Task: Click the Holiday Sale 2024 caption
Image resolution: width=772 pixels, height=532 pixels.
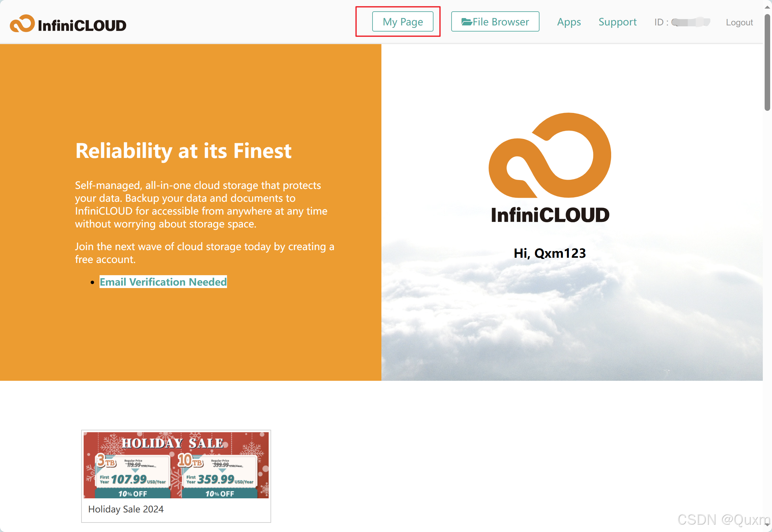Action: pyautogui.click(x=126, y=509)
